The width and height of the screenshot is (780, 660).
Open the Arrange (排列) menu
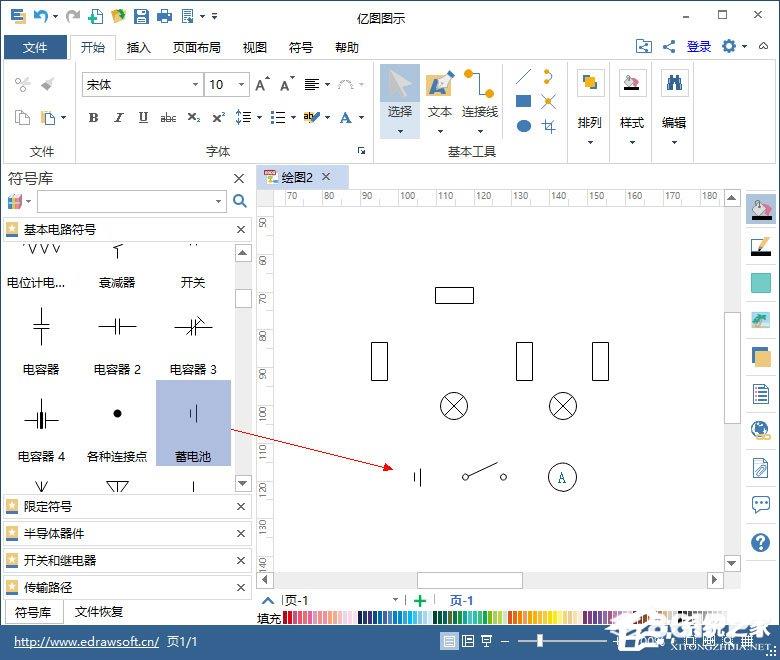[589, 107]
